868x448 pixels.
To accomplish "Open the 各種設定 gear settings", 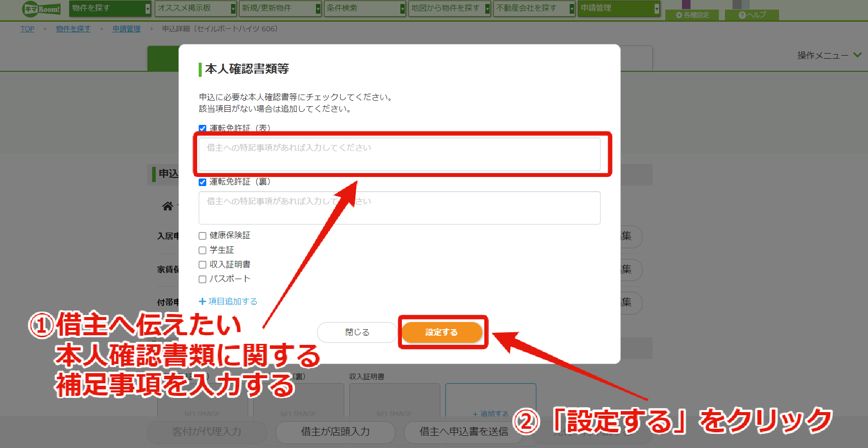I will click(x=693, y=15).
